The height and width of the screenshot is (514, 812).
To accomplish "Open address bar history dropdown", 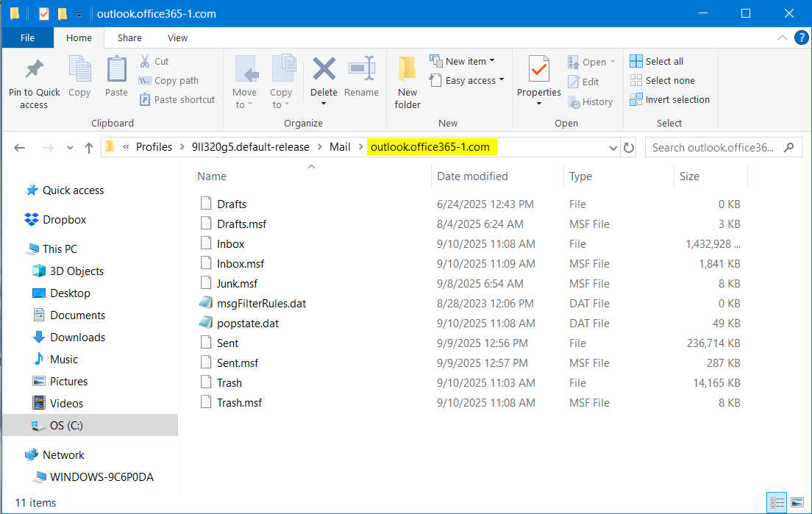I will [613, 148].
